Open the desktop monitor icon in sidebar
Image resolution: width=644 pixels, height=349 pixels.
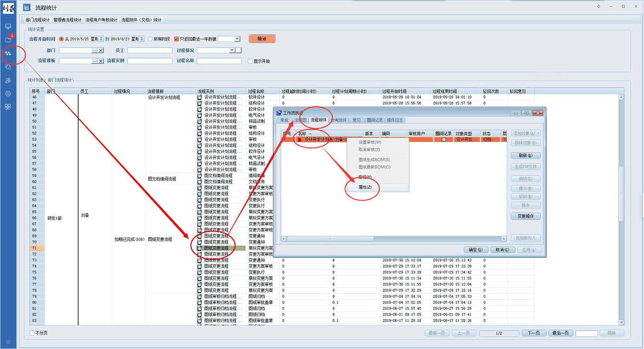(x=8, y=26)
